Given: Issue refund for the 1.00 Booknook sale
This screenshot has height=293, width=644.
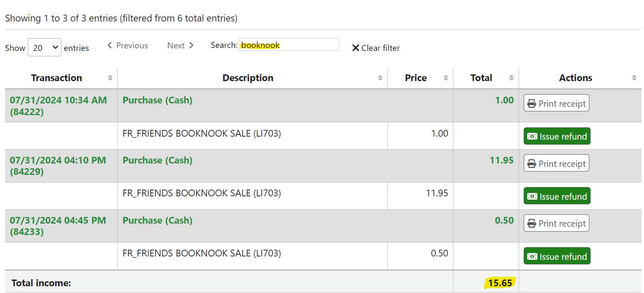Looking at the screenshot, I should point(557,136).
